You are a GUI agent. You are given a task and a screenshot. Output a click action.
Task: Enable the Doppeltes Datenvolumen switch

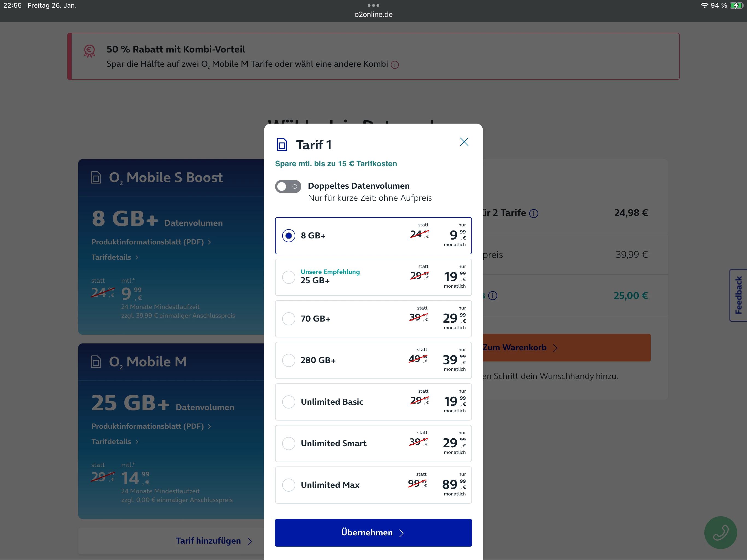pyautogui.click(x=288, y=186)
